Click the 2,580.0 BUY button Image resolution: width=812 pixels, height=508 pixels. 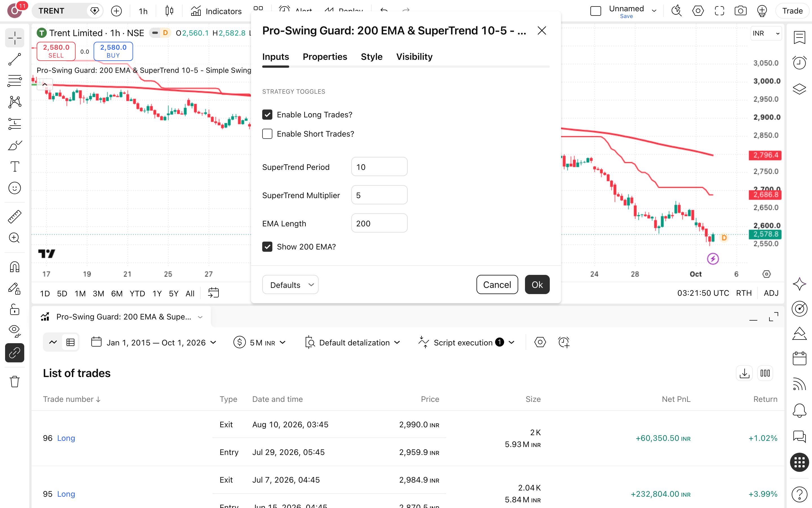(113, 51)
